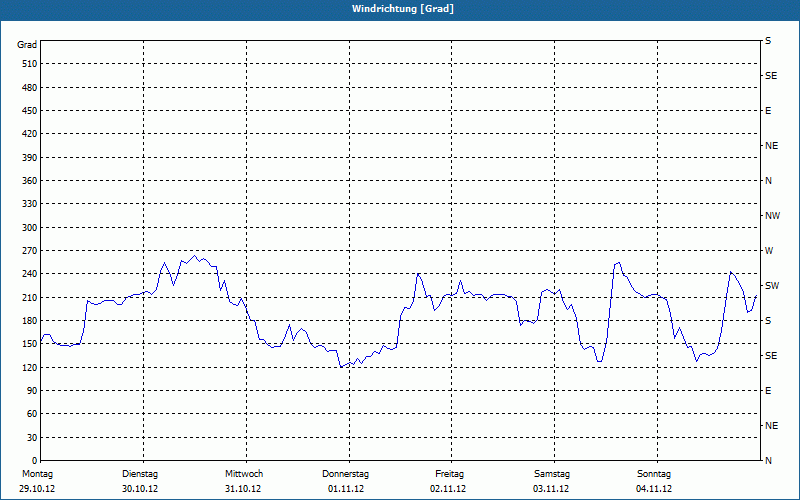The width and height of the screenshot is (800, 500).
Task: Click the '120' y-axis value
Action: coord(29,367)
